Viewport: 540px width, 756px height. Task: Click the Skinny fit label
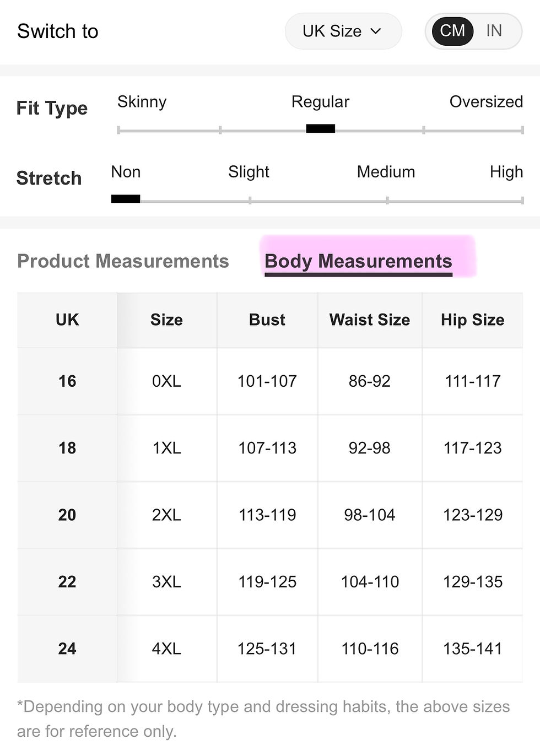click(142, 102)
